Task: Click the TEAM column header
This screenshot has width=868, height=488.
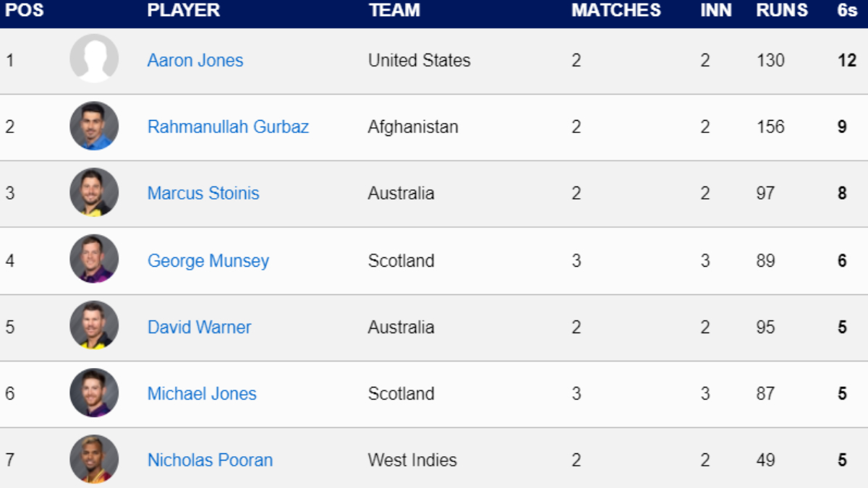Action: coord(394,10)
